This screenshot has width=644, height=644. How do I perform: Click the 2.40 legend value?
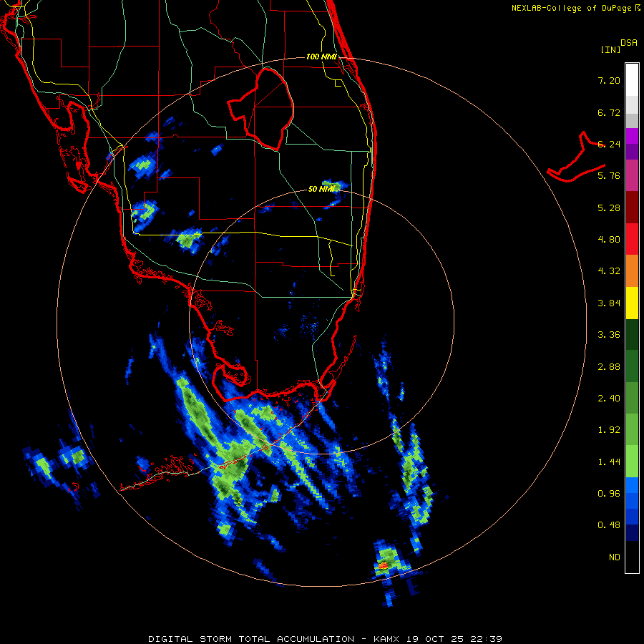(609, 399)
